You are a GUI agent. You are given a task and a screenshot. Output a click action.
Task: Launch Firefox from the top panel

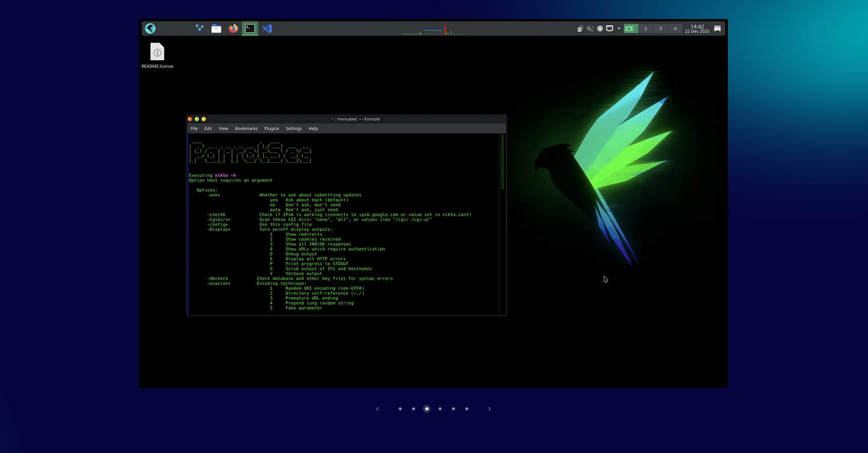[x=233, y=28]
